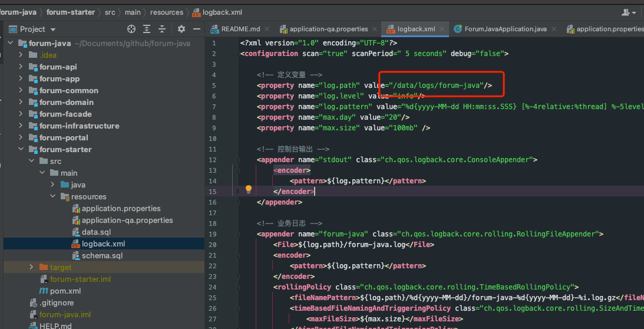
Task: Toggle code fold on line 12 appender
Action: [x=237, y=160]
